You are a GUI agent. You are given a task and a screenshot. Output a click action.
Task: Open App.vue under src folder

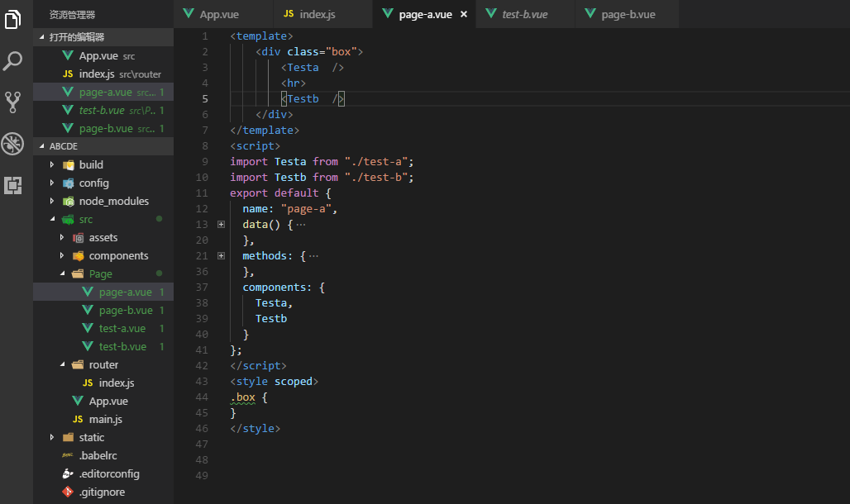coord(103,401)
